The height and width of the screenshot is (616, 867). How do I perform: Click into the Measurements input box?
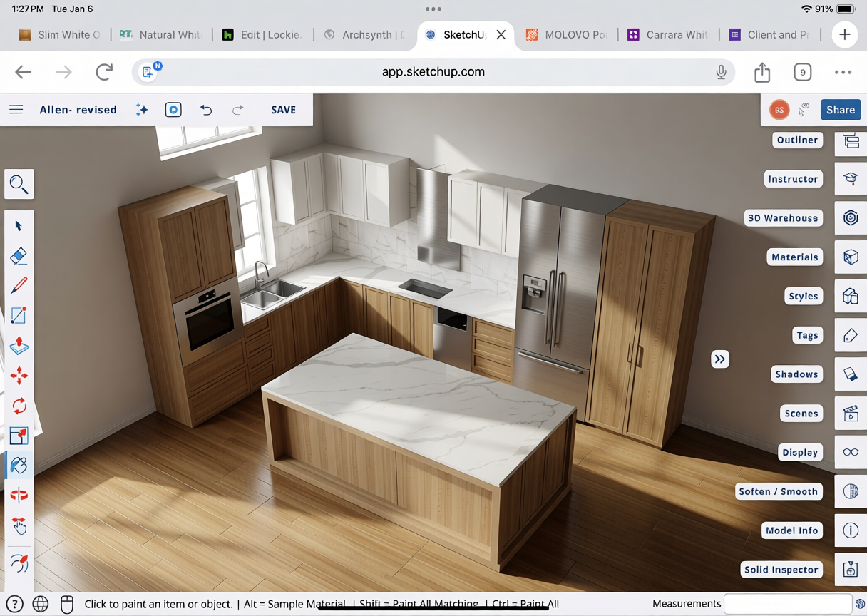(787, 604)
